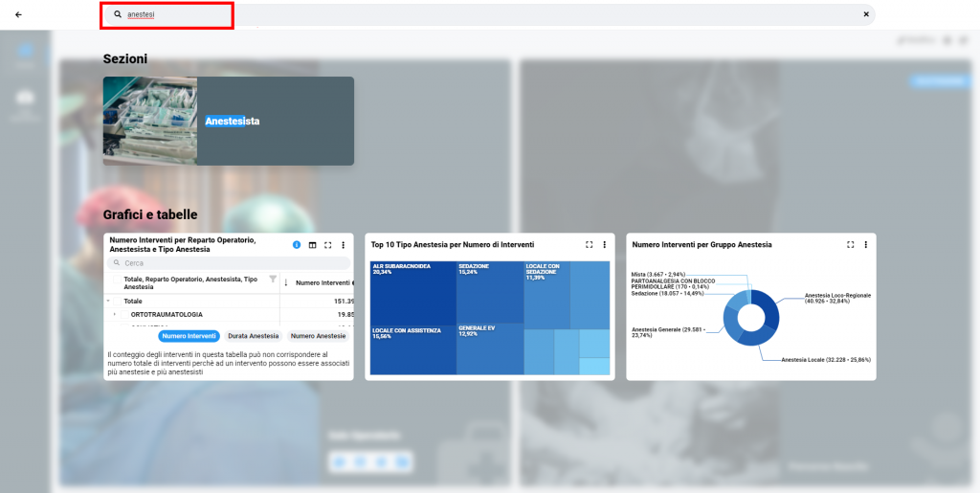Screen dimensions: 980x493
Task: Open more options for Top 10 Tipo Anestesia
Action: 604,245
